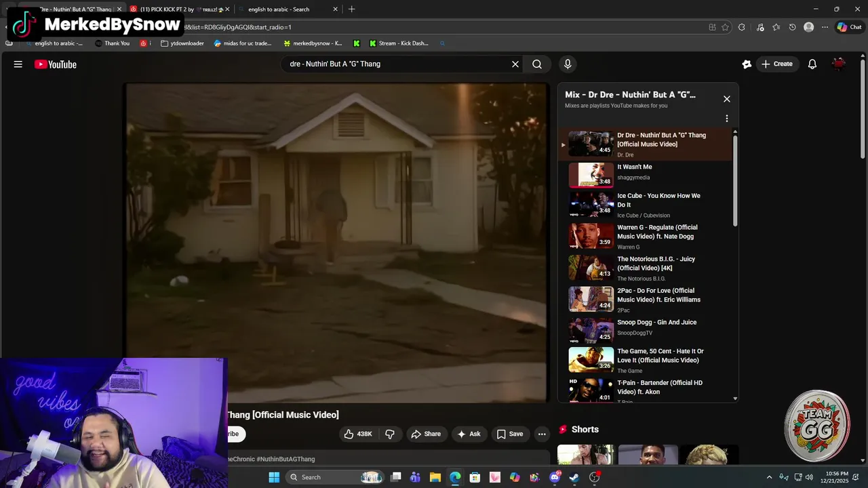Start voice search with the microphone
Screen dimensions: 868x488
tap(568, 64)
